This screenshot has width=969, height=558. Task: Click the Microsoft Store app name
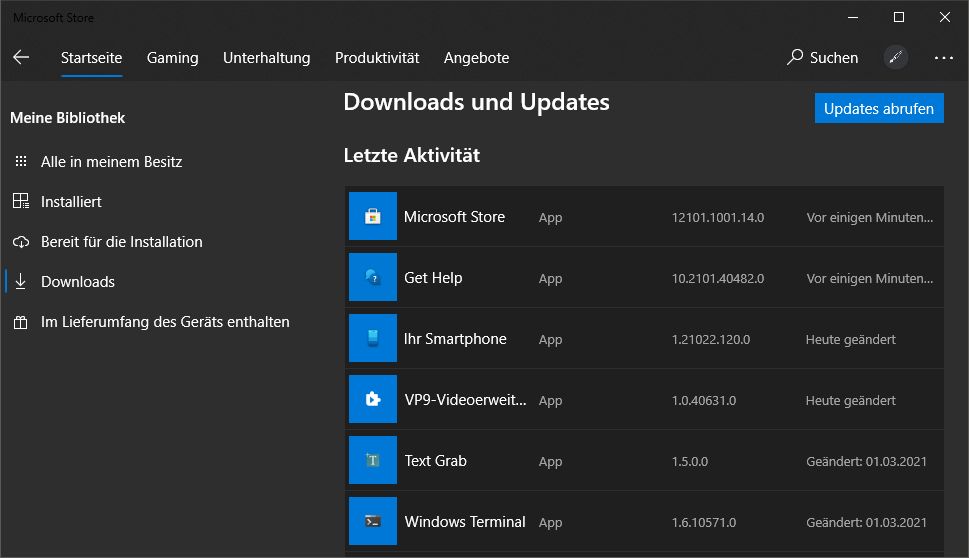point(454,217)
